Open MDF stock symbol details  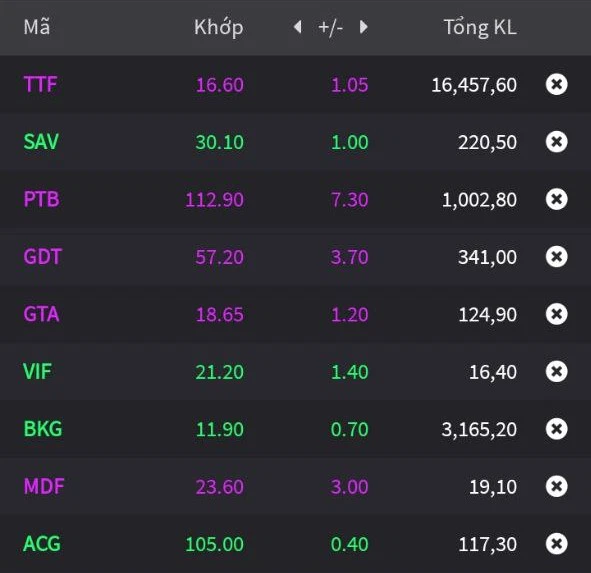click(x=44, y=486)
